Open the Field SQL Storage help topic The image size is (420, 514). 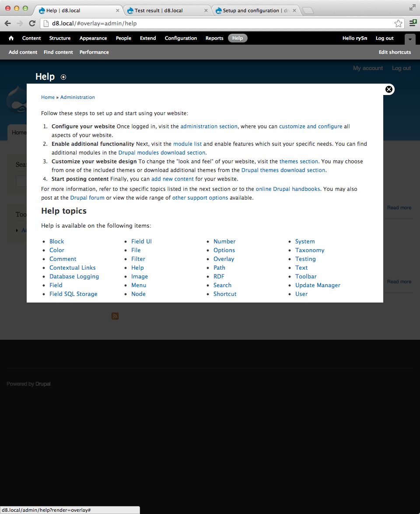(73, 294)
